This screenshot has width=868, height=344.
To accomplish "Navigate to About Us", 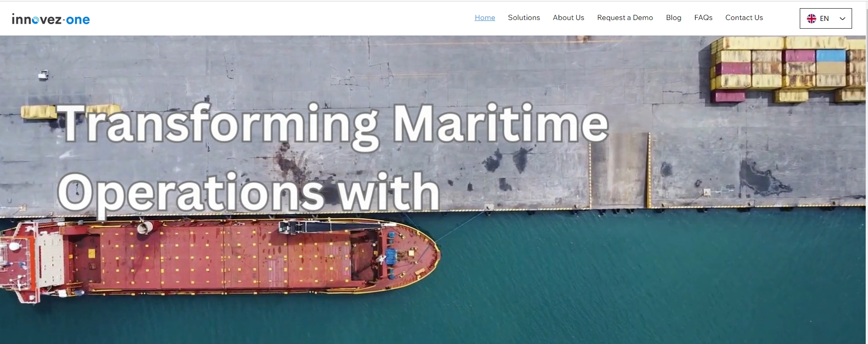I will (569, 18).
